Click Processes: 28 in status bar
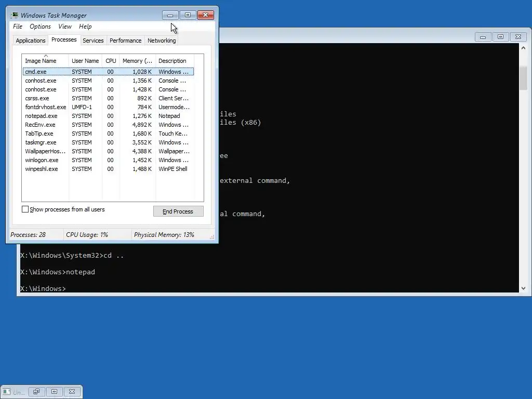The image size is (532, 399). [x=28, y=234]
